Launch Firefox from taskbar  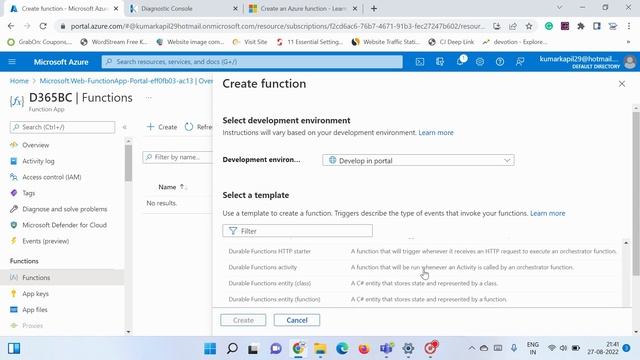tap(364, 349)
